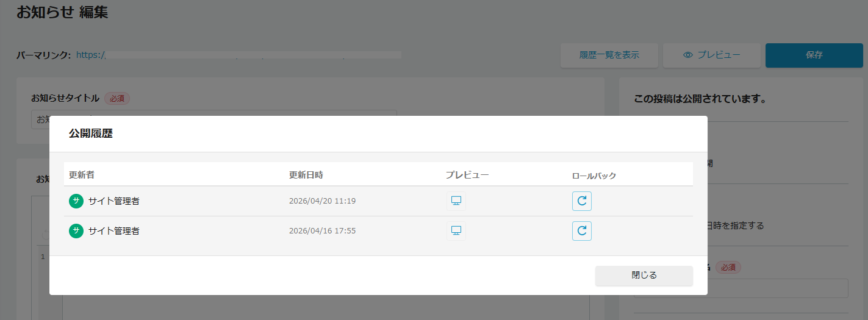This screenshot has height=320, width=868.
Task: Roll back to the 2026/04/16 17:55 version
Action: (x=581, y=231)
